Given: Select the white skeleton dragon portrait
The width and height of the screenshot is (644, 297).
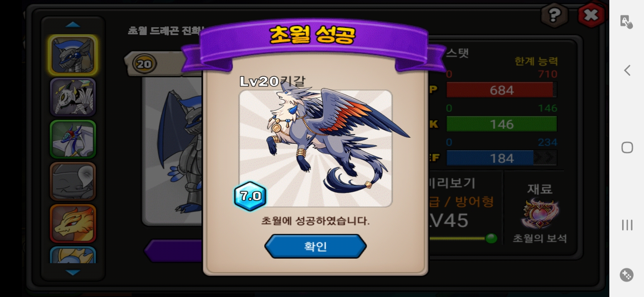Looking at the screenshot, I should [73, 97].
